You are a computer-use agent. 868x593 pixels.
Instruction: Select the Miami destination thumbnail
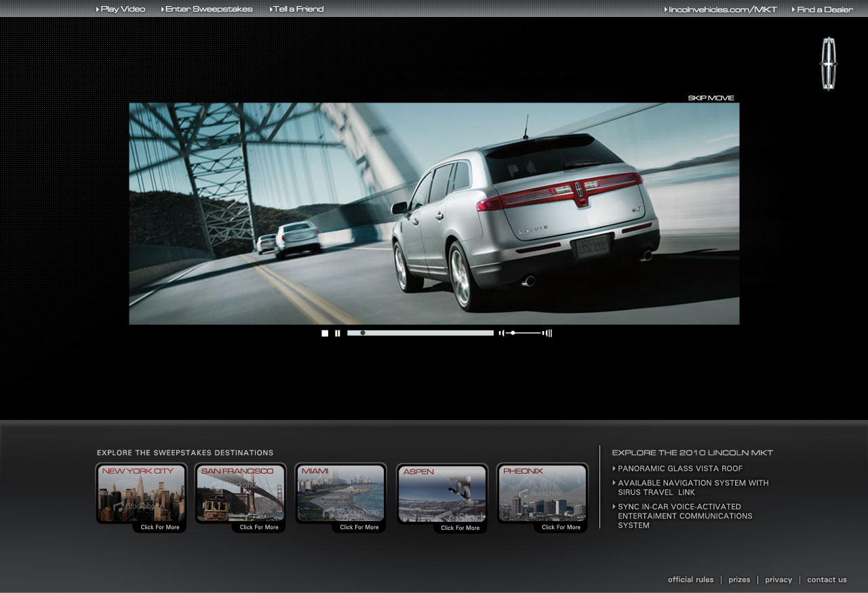(340, 493)
